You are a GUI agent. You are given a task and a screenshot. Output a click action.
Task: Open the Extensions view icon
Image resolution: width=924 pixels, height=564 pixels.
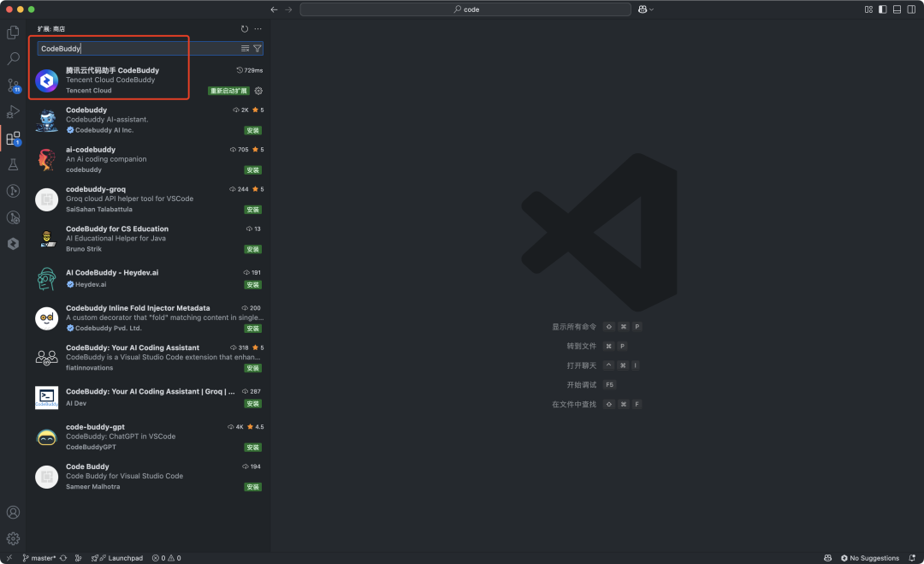pyautogui.click(x=13, y=139)
